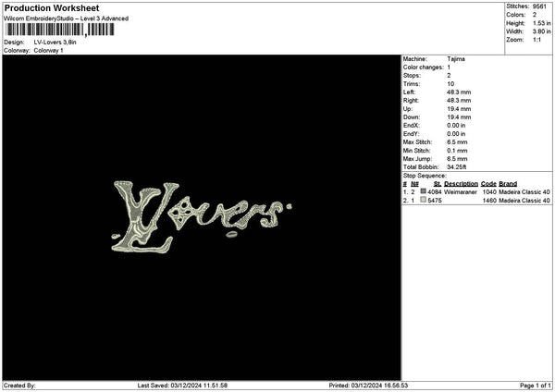Viewport: 555px width, 392px height.
Task: Click thread code 1040
Action: (x=489, y=192)
